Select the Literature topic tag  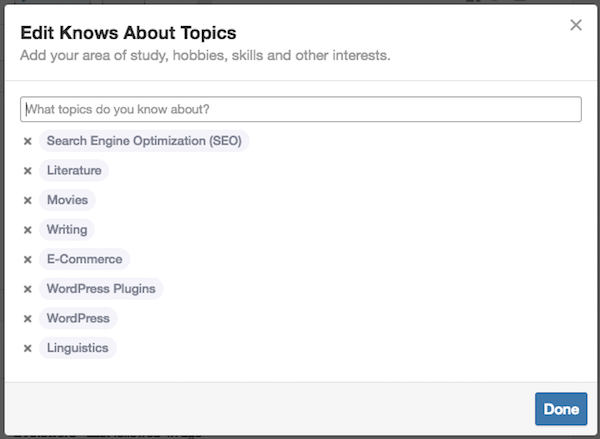[x=74, y=171]
